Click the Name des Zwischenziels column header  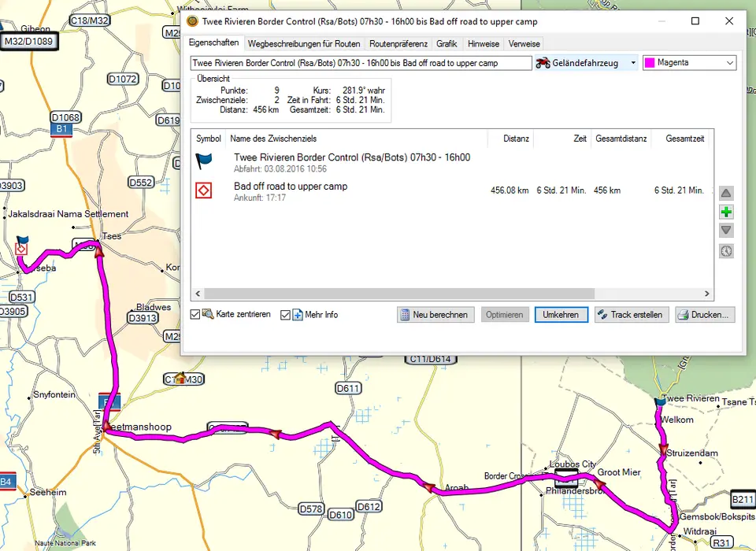[356, 139]
